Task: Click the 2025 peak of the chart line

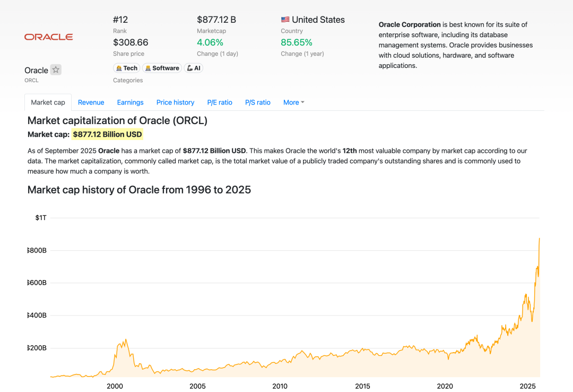Action: coord(540,239)
